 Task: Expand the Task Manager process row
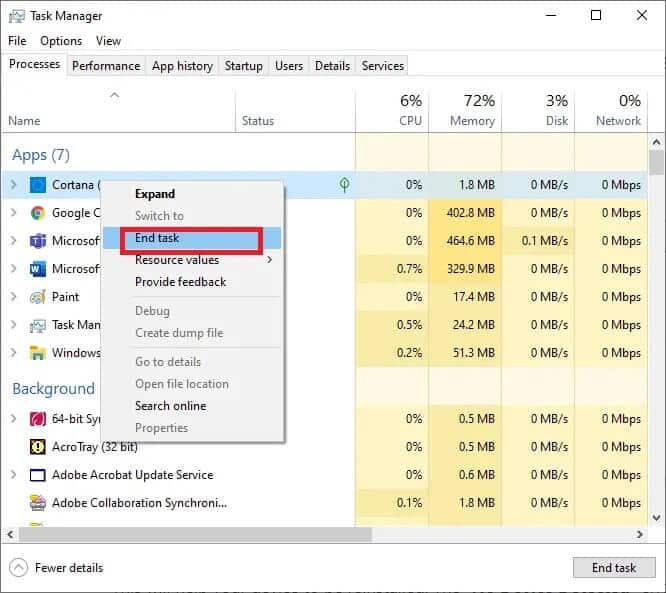click(x=14, y=325)
